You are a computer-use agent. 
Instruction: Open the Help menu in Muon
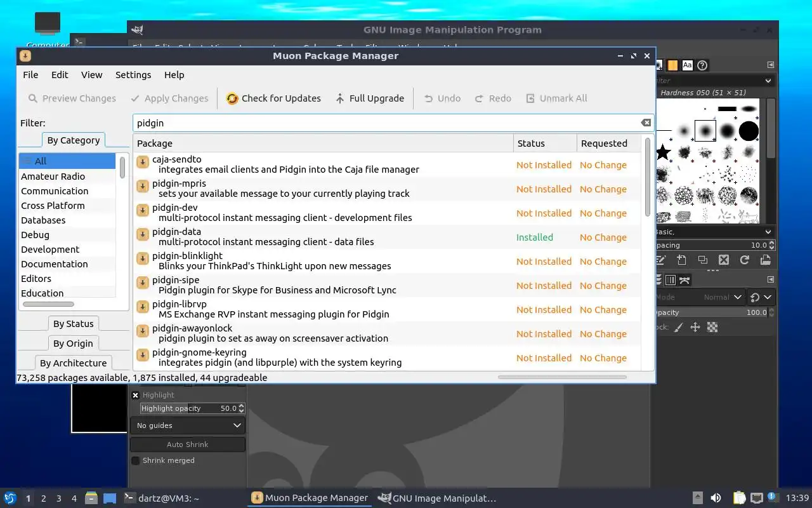[174, 74]
